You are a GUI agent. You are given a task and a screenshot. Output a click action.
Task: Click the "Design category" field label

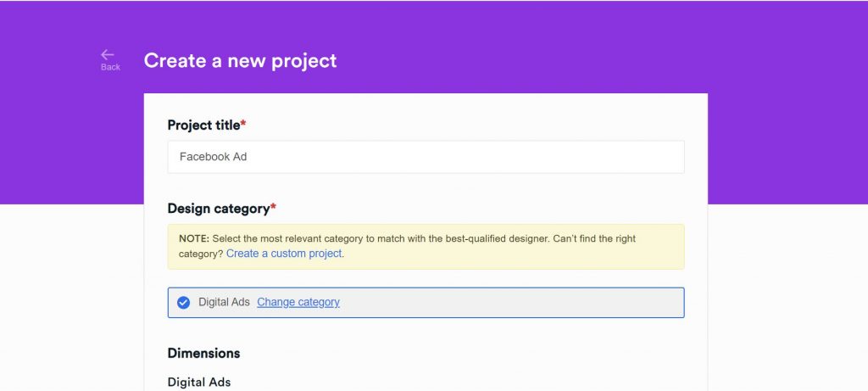pyautogui.click(x=219, y=209)
